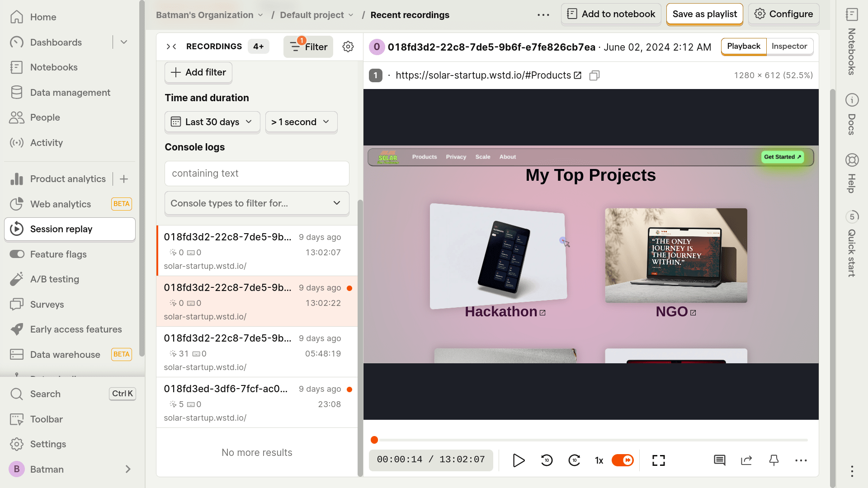The height and width of the screenshot is (488, 868).
Task: Open solar-startup Products URL link
Action: coord(488,75)
